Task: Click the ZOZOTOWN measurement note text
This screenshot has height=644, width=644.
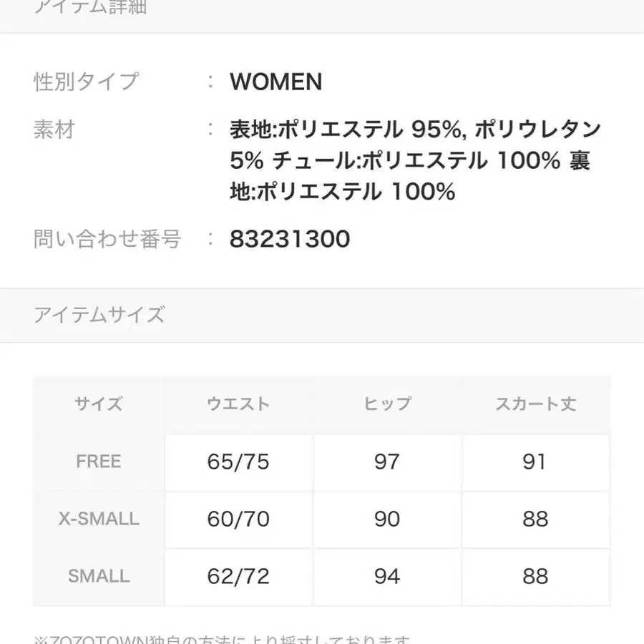Action: pos(222,638)
